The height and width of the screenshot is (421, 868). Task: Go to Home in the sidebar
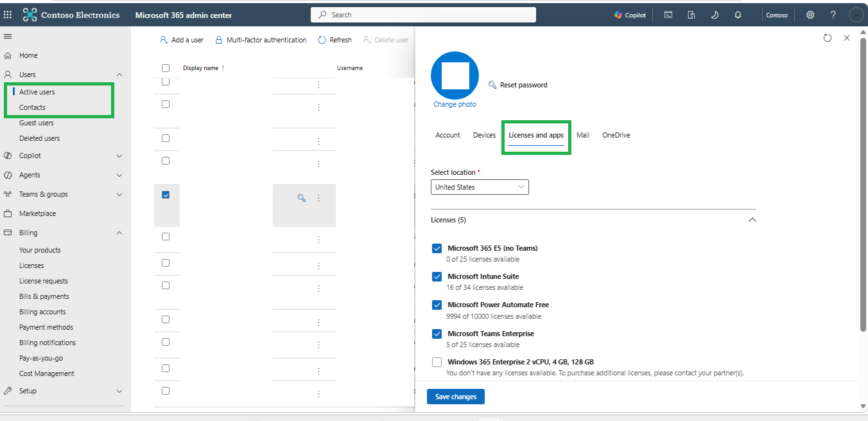coord(28,55)
